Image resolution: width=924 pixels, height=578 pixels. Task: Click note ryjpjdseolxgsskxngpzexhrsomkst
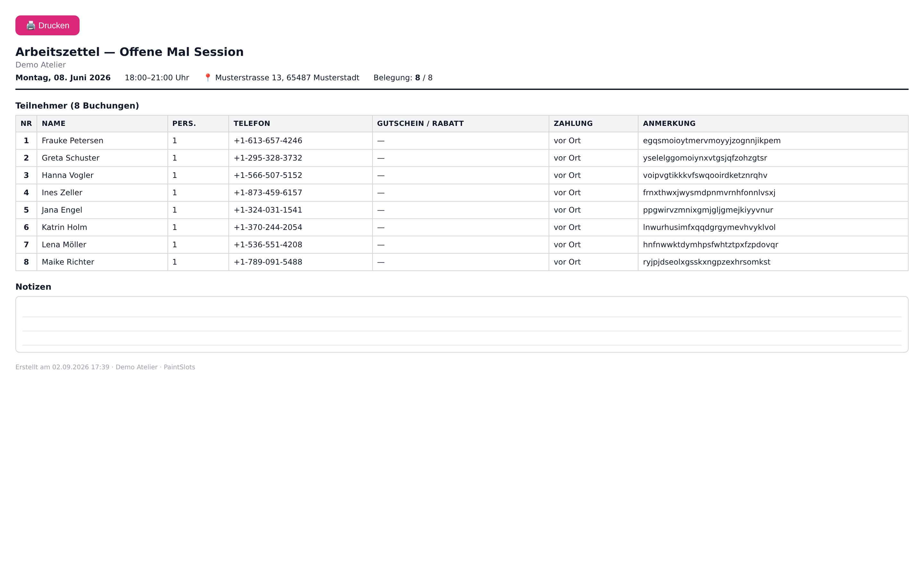(706, 262)
